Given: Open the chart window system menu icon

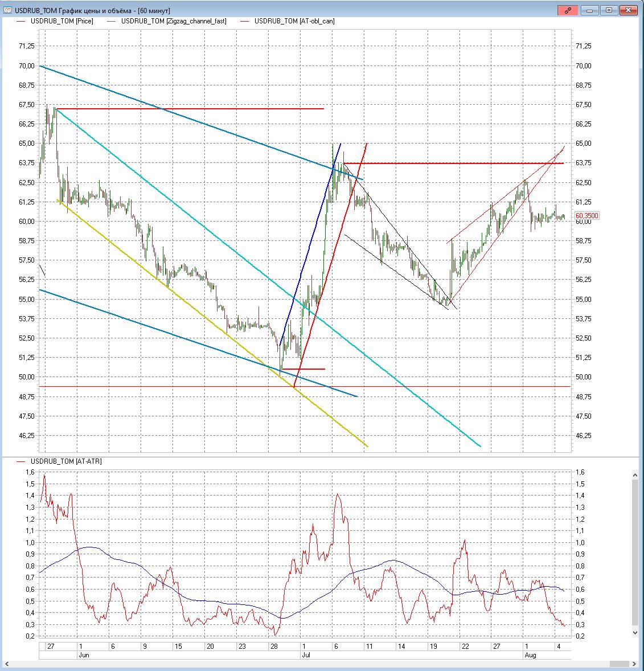Looking at the screenshot, I should pyautogui.click(x=7, y=10).
